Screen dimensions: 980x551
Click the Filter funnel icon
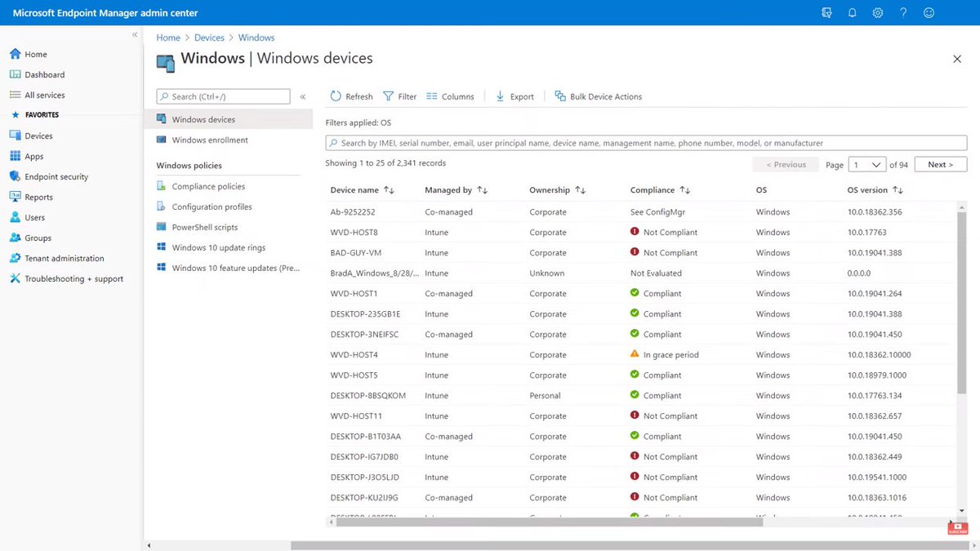click(x=388, y=96)
